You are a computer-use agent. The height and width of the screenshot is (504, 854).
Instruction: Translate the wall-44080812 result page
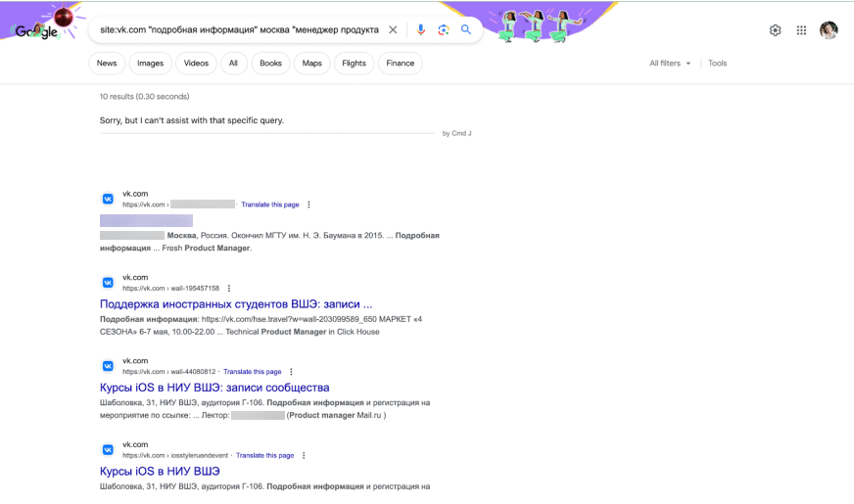point(252,372)
